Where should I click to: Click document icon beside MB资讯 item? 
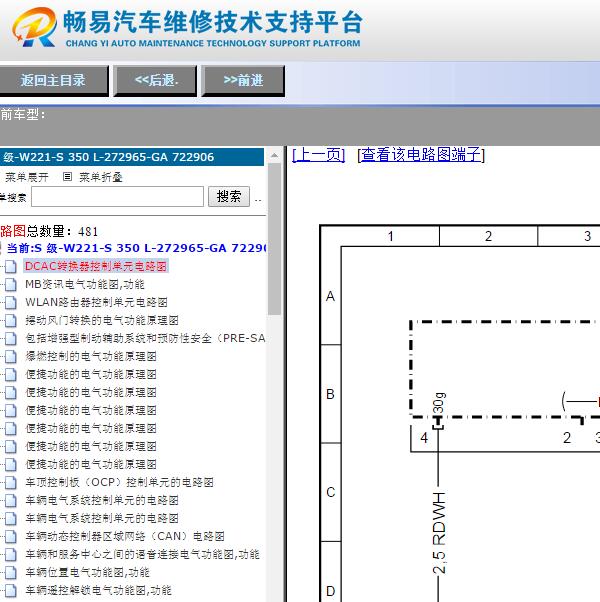pyautogui.click(x=11, y=284)
